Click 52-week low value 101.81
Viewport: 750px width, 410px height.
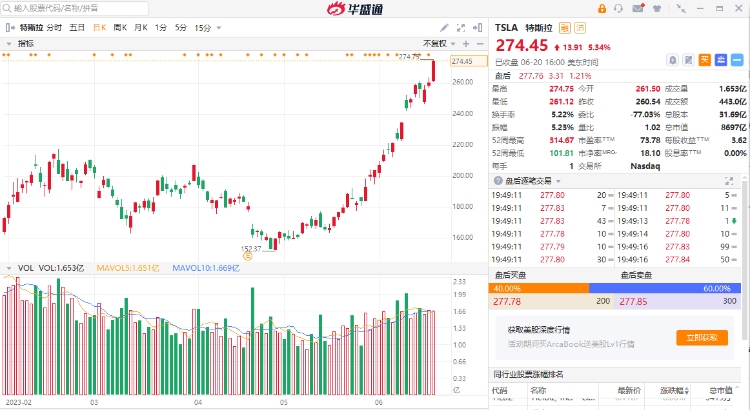562,153
